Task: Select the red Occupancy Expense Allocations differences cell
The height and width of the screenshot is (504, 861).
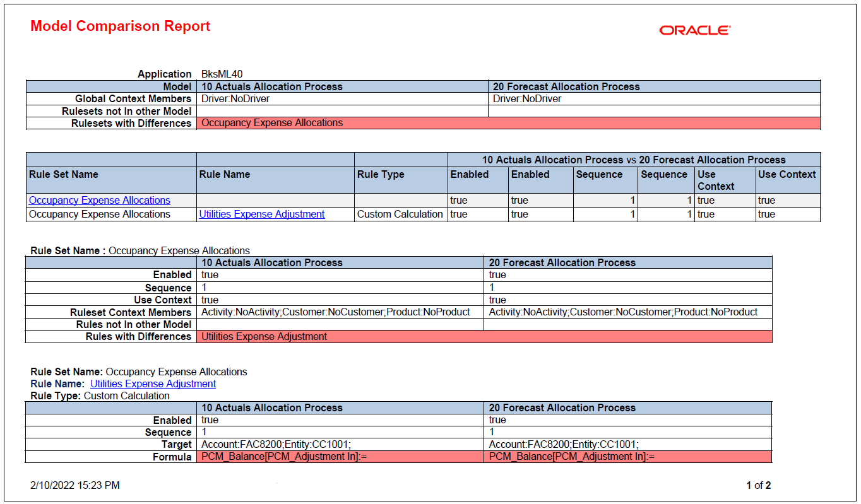Action: pos(508,123)
